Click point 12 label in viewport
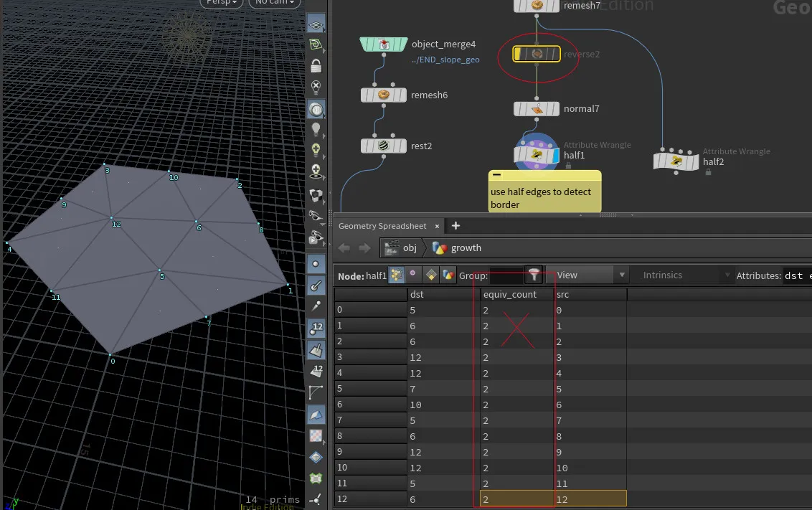Image resolution: width=812 pixels, height=510 pixels. pyautogui.click(x=116, y=225)
